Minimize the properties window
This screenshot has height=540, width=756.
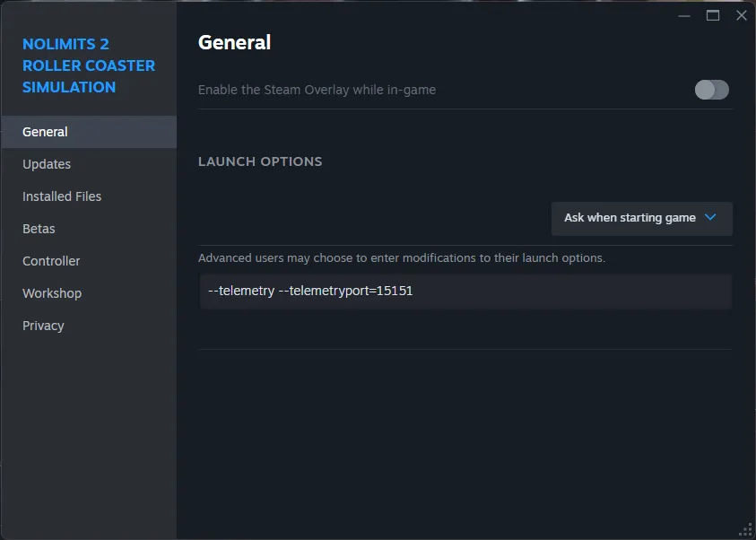684,16
